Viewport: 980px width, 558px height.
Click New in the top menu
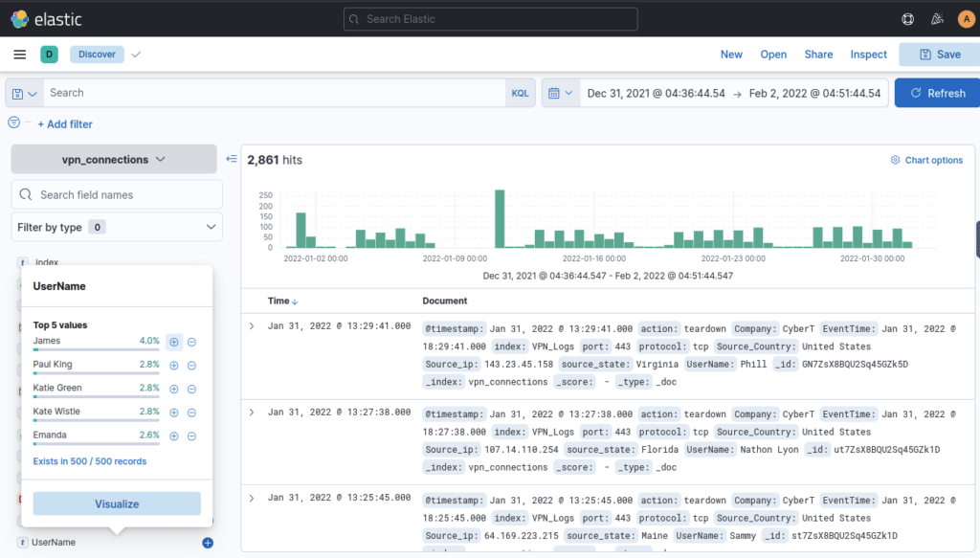(731, 55)
